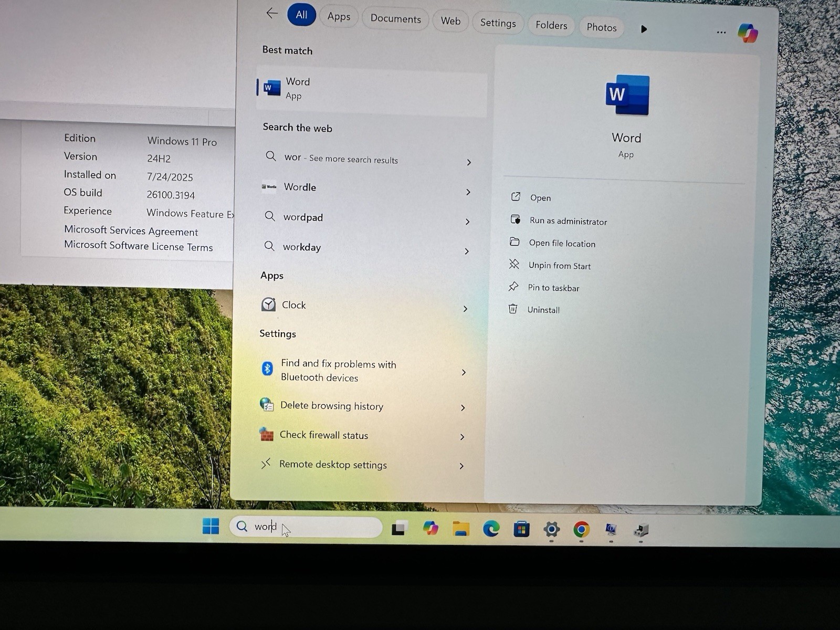Expand Delete browsing history chevron
The width and height of the screenshot is (840, 630).
tap(463, 407)
